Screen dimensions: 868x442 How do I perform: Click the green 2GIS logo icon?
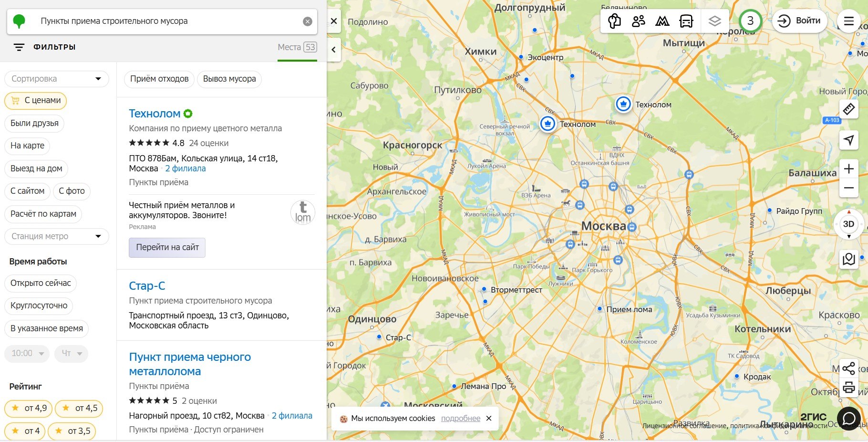[19, 21]
